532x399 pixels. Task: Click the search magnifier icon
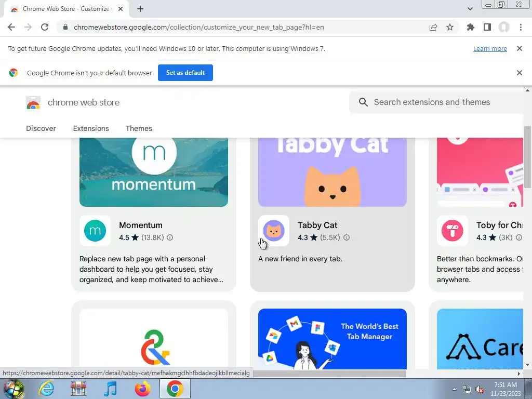363,102
